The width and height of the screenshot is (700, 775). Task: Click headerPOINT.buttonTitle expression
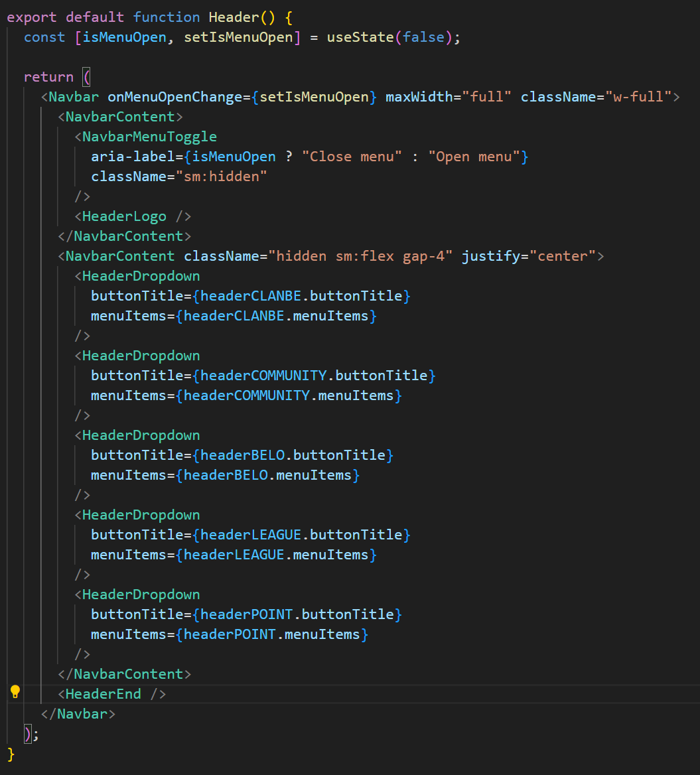click(297, 614)
